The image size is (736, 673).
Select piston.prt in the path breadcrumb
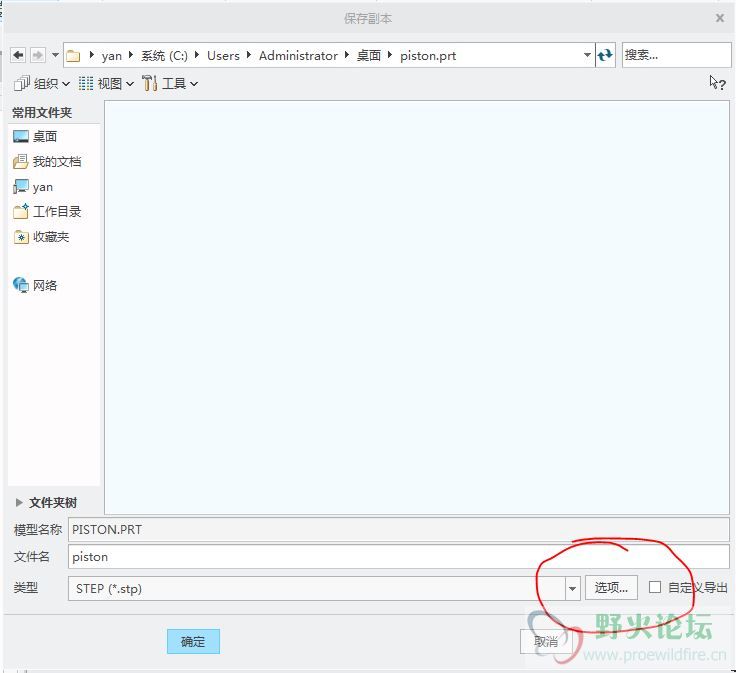tap(428, 56)
